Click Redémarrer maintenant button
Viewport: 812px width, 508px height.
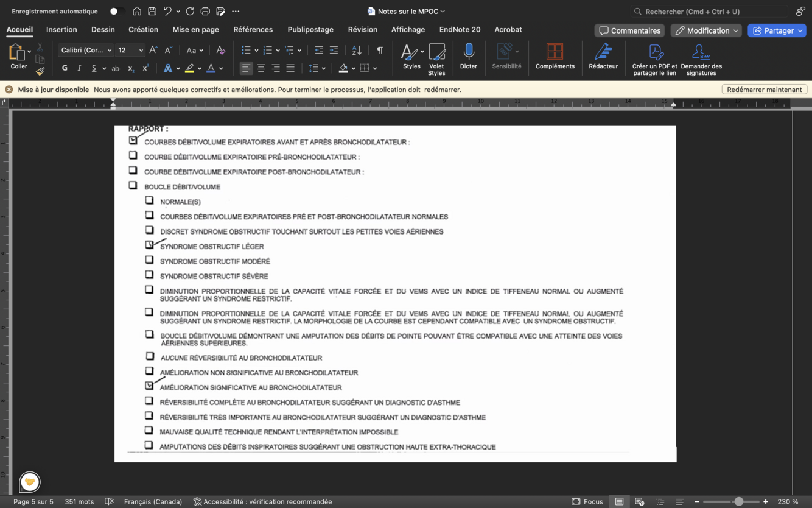tap(765, 90)
